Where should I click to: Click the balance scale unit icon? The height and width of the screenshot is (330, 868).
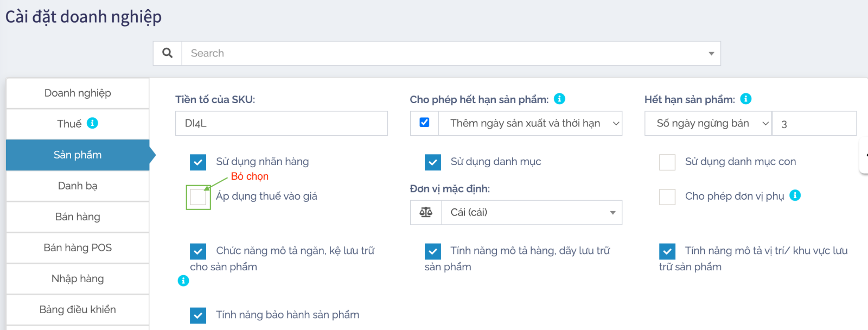point(426,212)
